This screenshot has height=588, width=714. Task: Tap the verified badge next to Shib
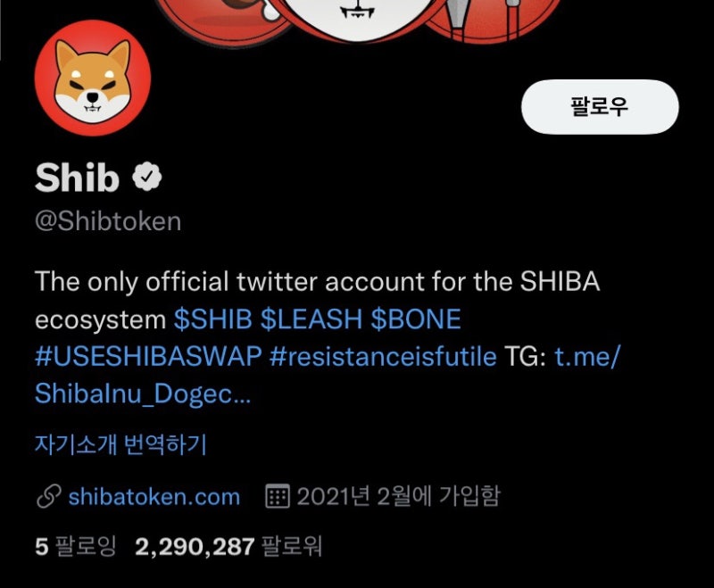147,177
